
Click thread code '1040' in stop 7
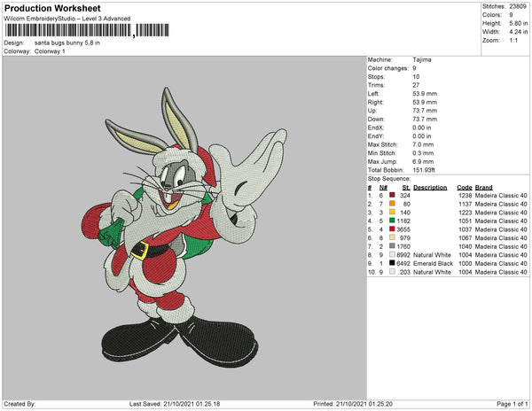(465, 246)
